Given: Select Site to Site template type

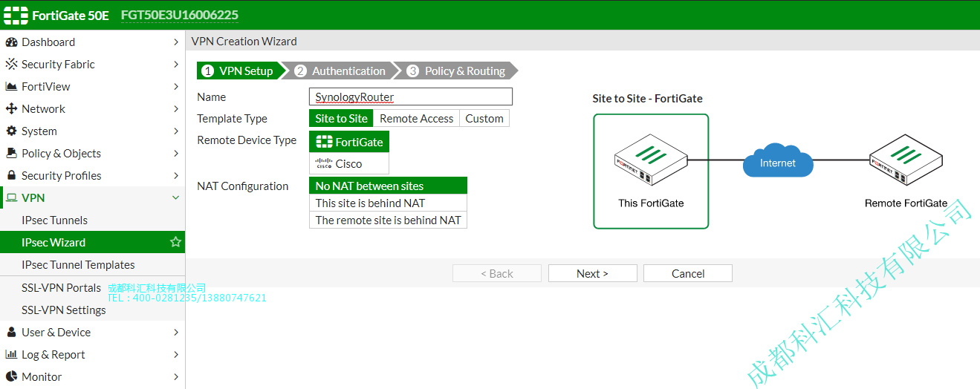Looking at the screenshot, I should tap(341, 118).
